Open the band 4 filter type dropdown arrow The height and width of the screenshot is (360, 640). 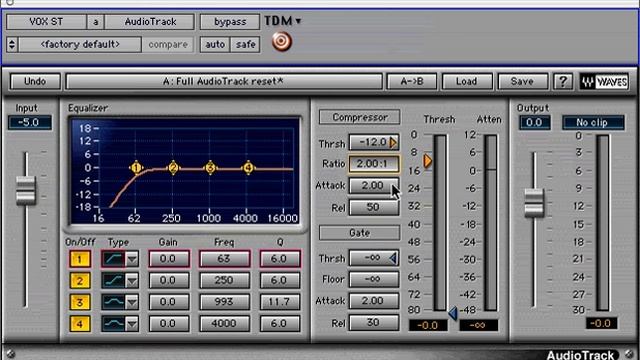coord(132,324)
